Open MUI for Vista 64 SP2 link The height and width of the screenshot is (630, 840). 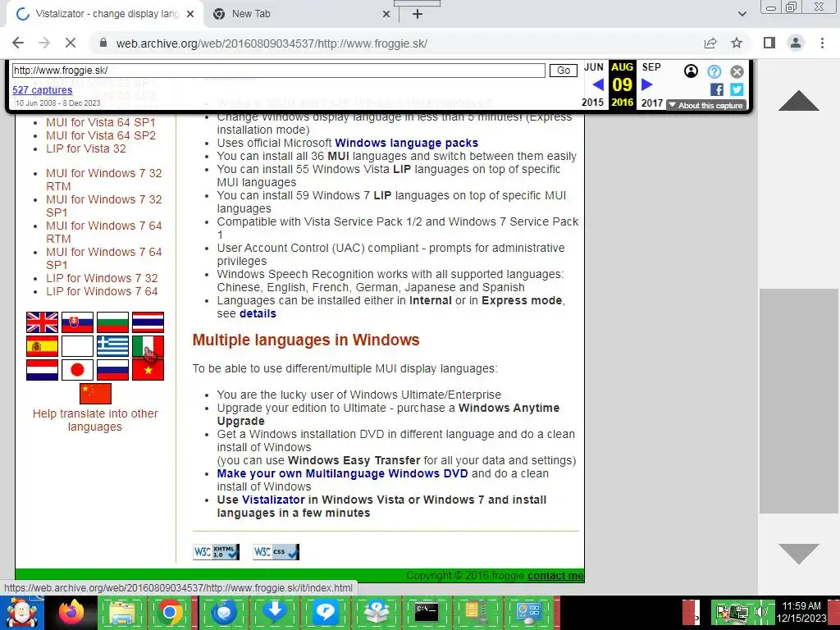click(x=101, y=135)
